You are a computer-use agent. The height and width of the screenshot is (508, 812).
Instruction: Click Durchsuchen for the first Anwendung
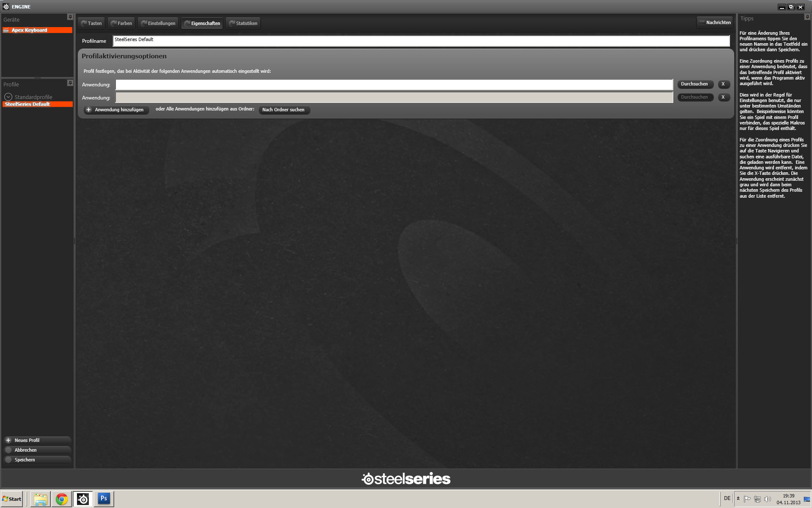695,84
